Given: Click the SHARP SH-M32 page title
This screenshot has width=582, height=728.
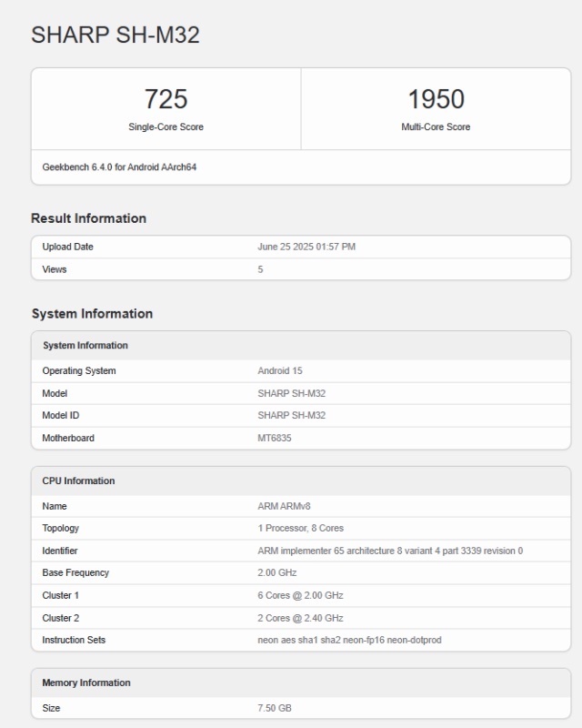Looking at the screenshot, I should (x=115, y=35).
